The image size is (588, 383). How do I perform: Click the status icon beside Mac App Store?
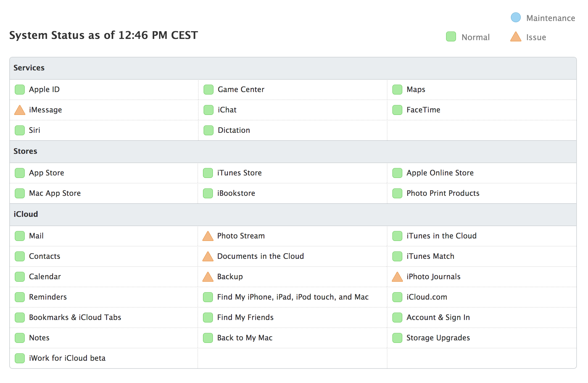20,193
